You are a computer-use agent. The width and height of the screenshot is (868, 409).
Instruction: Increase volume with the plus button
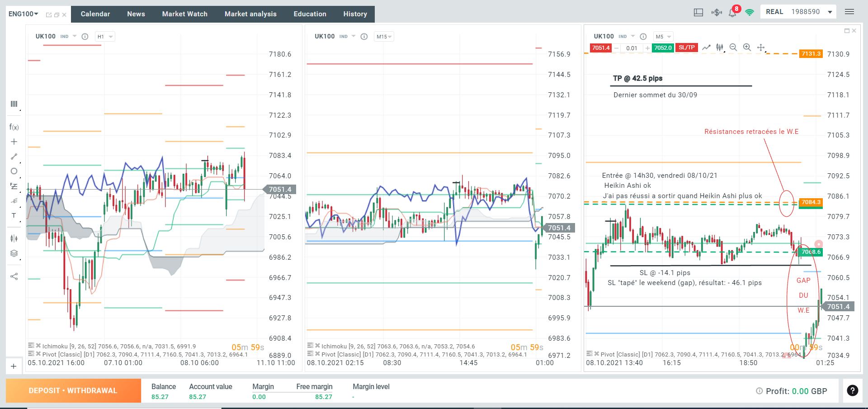[647, 48]
